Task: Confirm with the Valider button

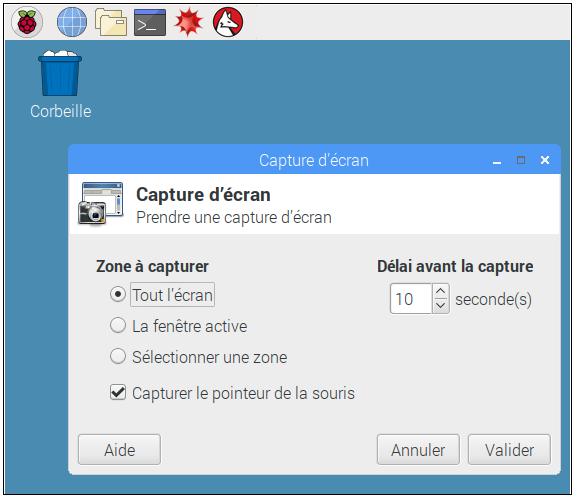Action: click(509, 449)
